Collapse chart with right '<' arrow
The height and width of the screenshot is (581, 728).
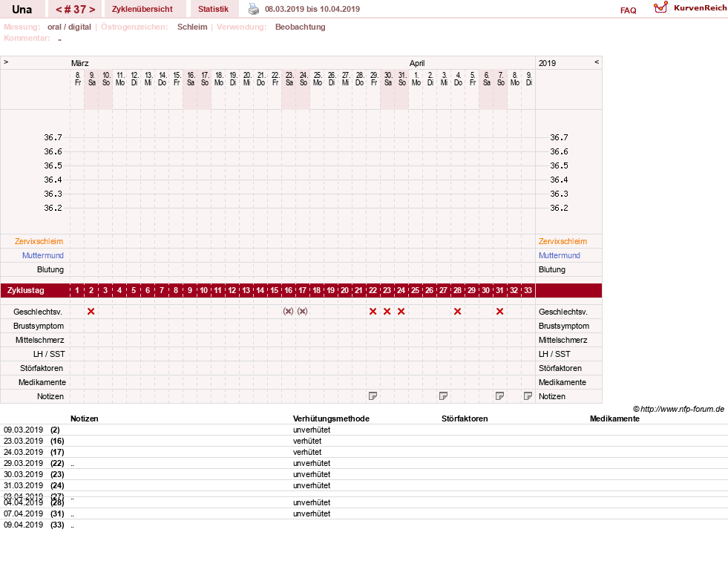click(597, 62)
